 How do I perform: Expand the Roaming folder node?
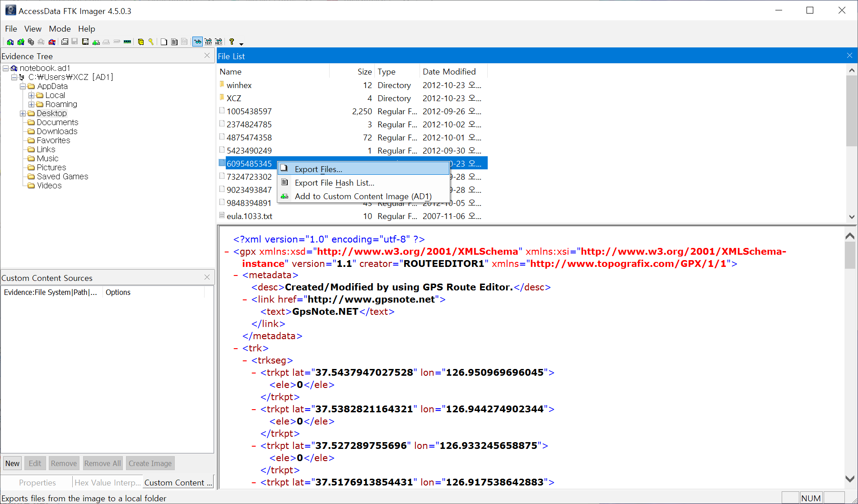click(31, 104)
